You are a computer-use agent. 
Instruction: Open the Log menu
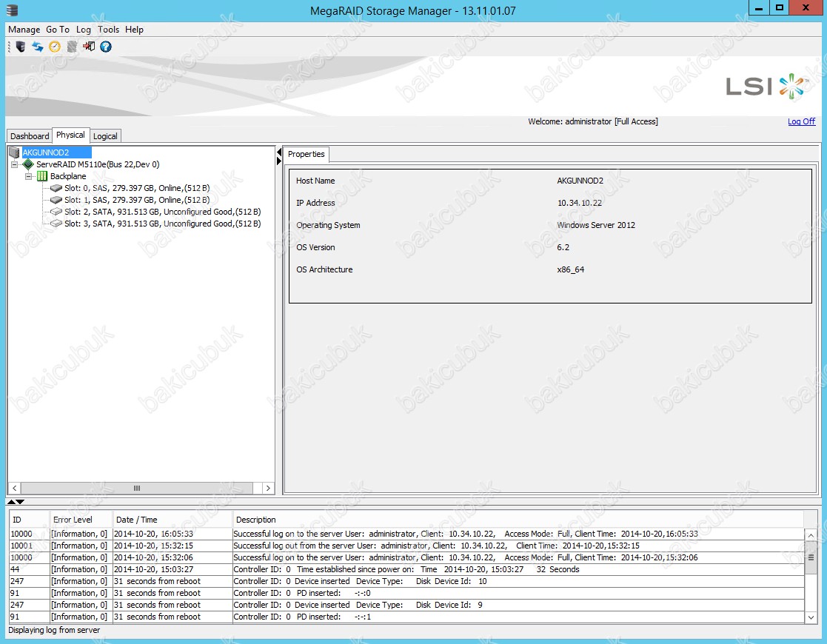point(84,30)
